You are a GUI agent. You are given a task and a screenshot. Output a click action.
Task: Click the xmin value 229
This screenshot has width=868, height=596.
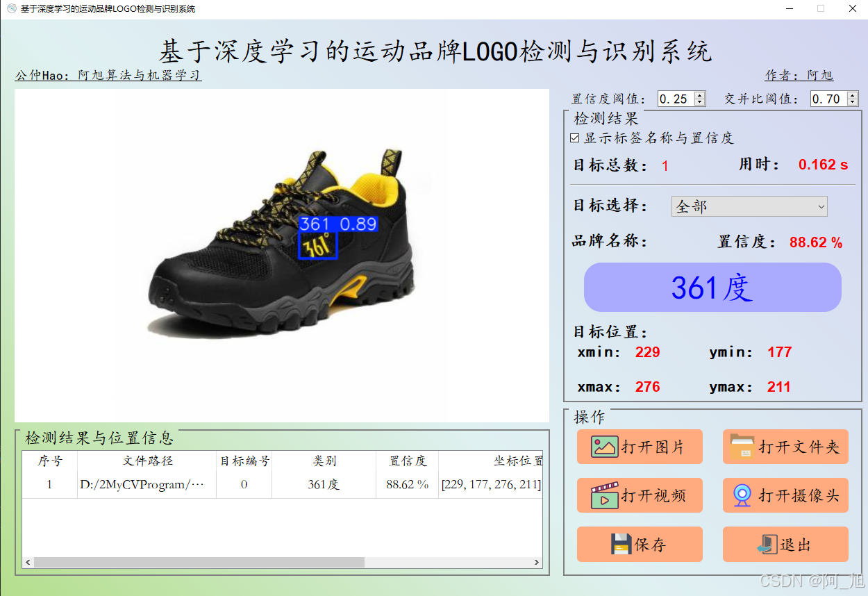[x=648, y=352]
